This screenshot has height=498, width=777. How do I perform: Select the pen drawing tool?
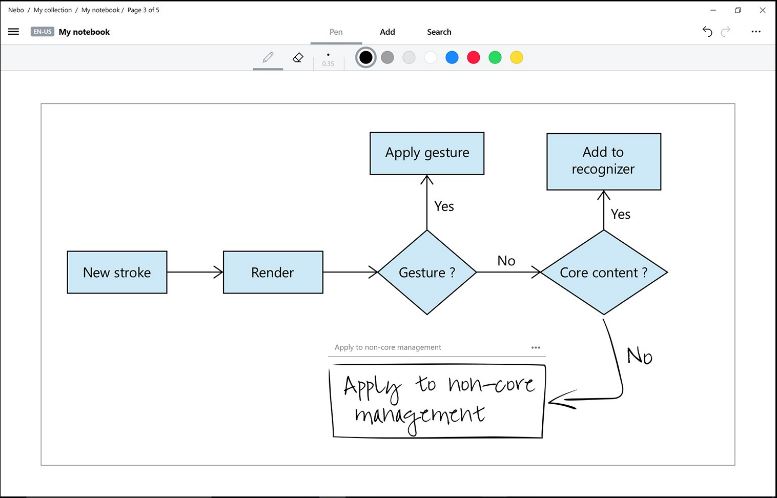268,57
